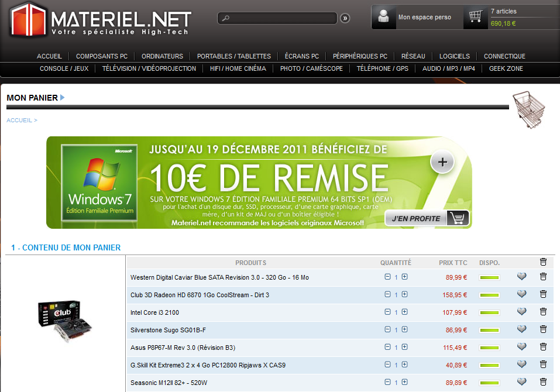Remove Seasonic M12II 82+ from cart

coord(543,382)
